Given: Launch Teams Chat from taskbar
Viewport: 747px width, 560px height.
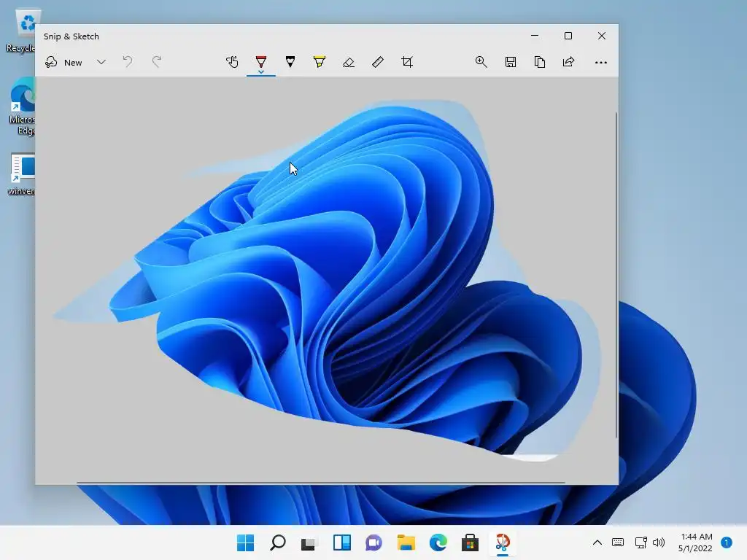Looking at the screenshot, I should (373, 542).
